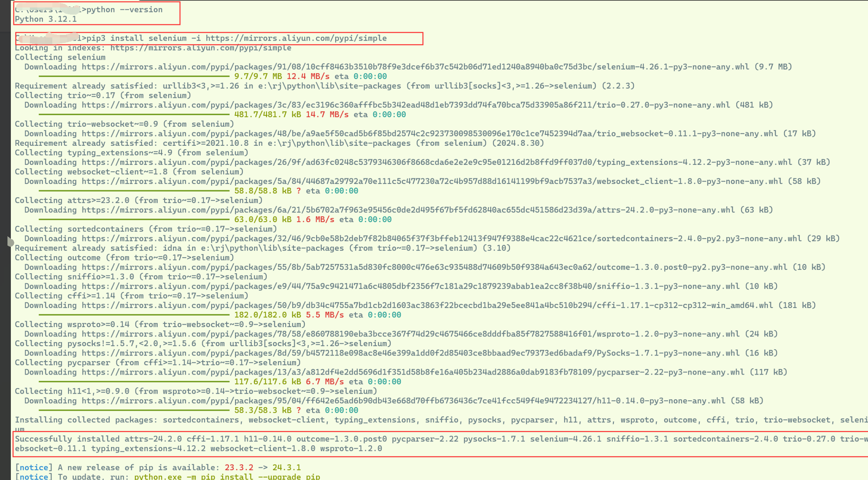Click the '481.7/481.7 kB 14.7 MB/s' progress line

222,114
